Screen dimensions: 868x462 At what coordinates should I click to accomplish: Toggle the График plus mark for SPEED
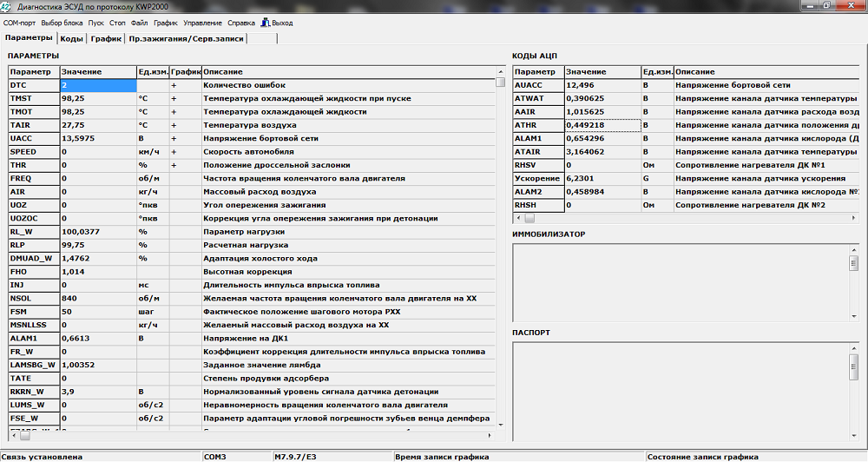(x=174, y=151)
